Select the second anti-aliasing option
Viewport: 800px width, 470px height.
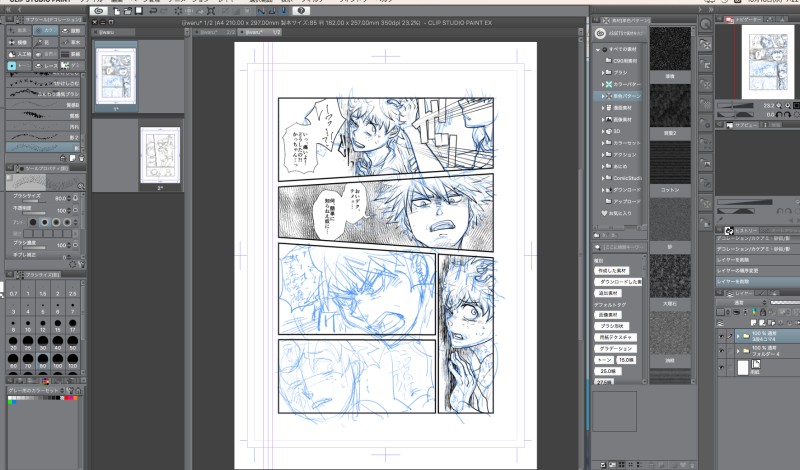coord(44,222)
